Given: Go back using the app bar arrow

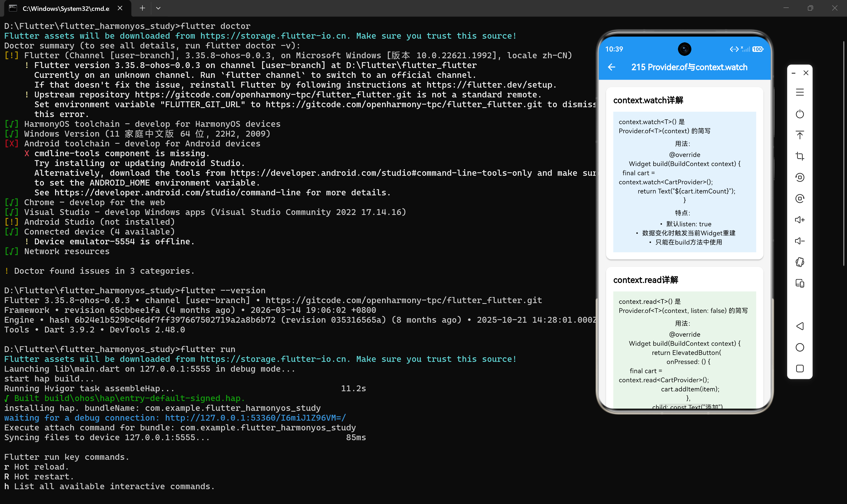Looking at the screenshot, I should 612,67.
